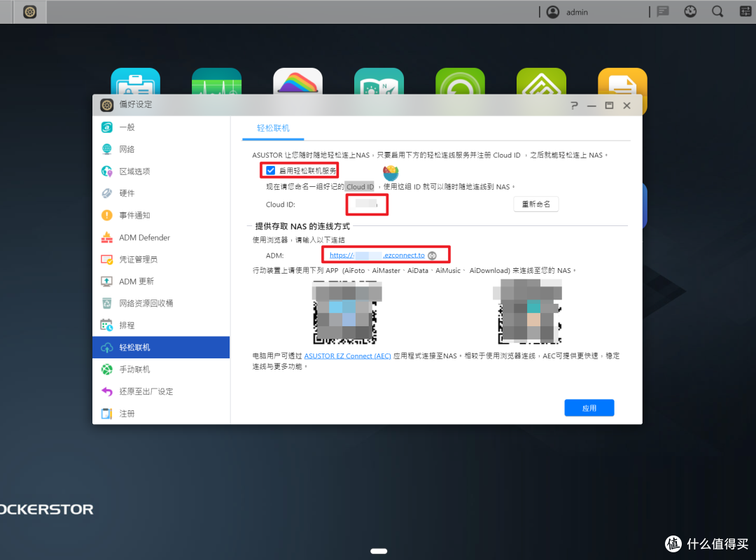Disable the 启用轻松联机服务 checkbox
The width and height of the screenshot is (756, 560).
[x=269, y=169]
